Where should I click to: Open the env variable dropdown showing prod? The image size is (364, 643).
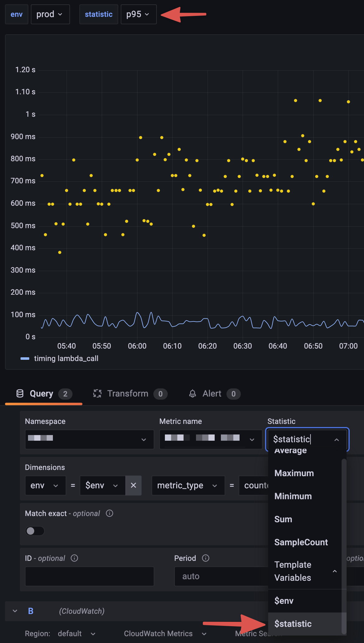coord(50,14)
